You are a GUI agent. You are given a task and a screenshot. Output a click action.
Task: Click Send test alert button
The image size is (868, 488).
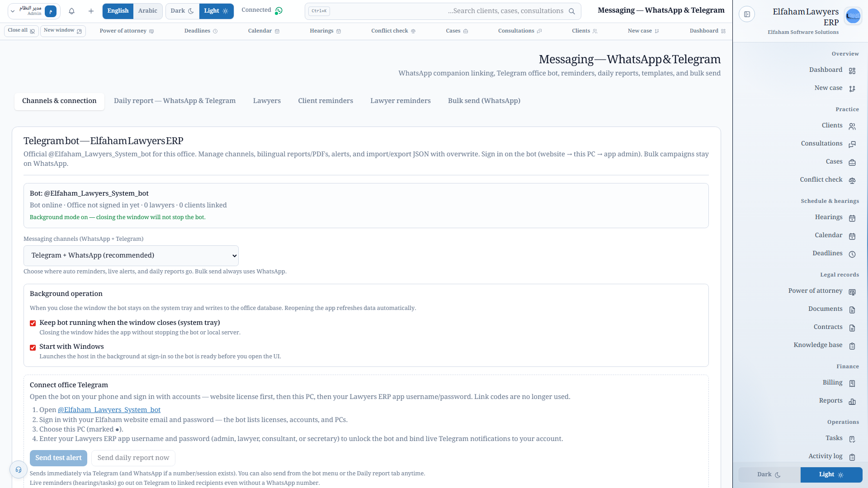point(58,458)
